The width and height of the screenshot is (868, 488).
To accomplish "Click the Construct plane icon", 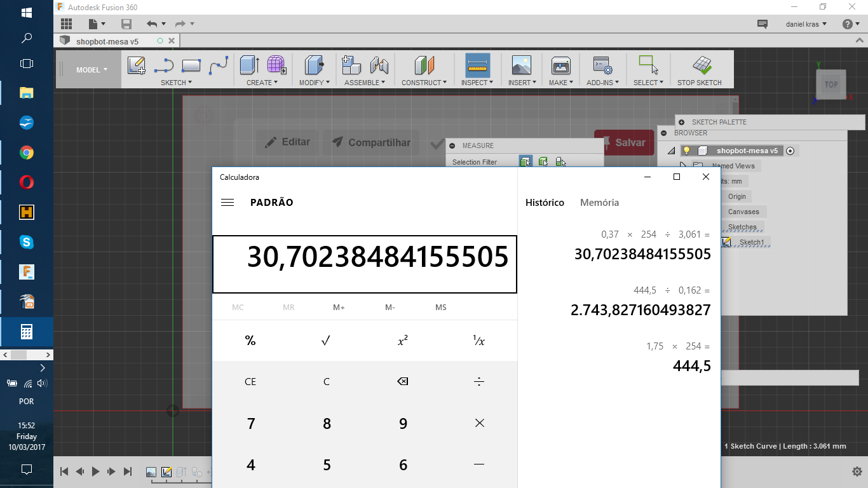I will [x=424, y=65].
